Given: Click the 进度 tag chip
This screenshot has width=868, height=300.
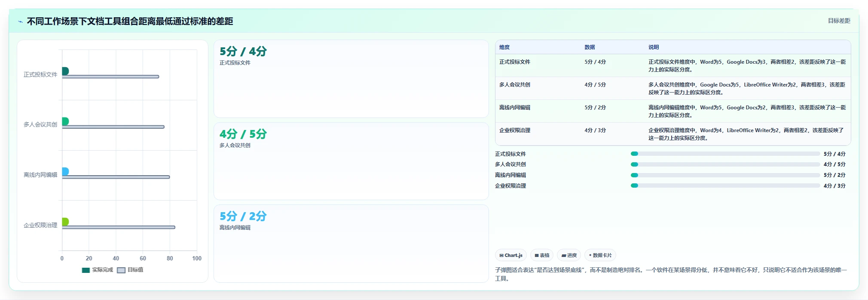Looking at the screenshot, I should pyautogui.click(x=569, y=255).
